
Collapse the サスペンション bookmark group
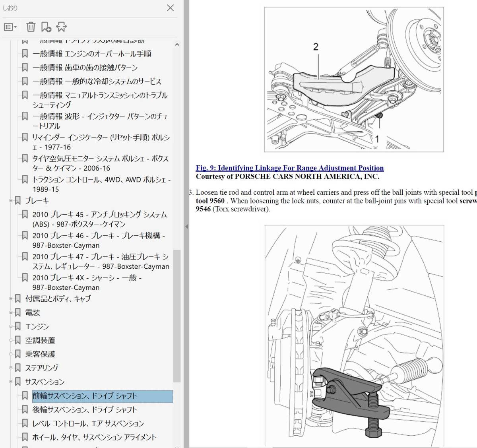(11, 382)
